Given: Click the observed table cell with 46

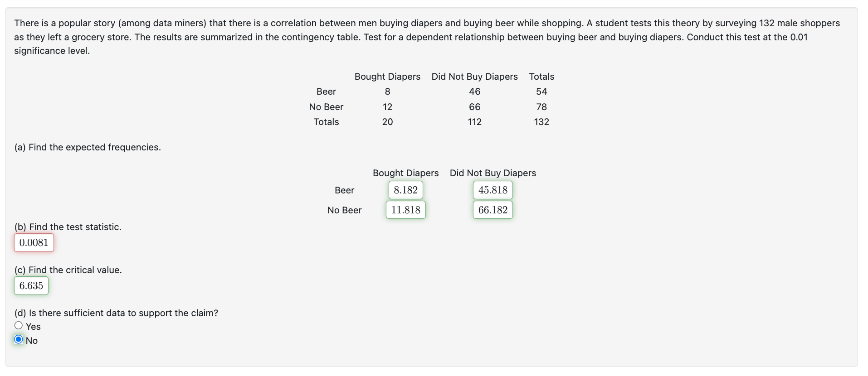Looking at the screenshot, I should pyautogui.click(x=474, y=92).
